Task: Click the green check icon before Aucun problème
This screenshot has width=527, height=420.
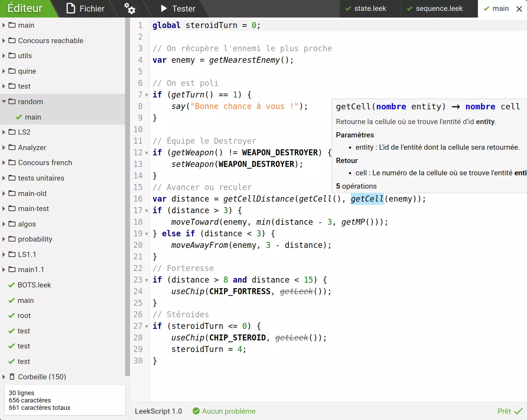Action: pos(196,411)
